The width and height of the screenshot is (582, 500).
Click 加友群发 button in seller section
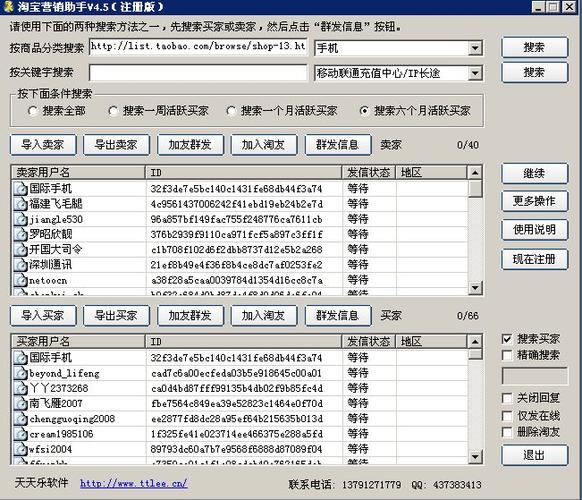click(x=190, y=144)
